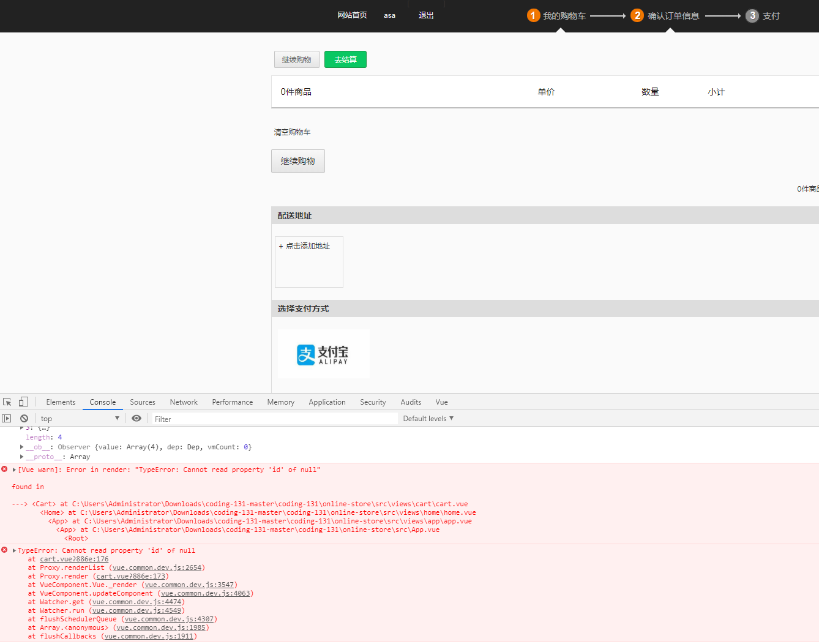Open vue.common.dev.js:3547 source link
The width and height of the screenshot is (819, 644).
click(189, 585)
